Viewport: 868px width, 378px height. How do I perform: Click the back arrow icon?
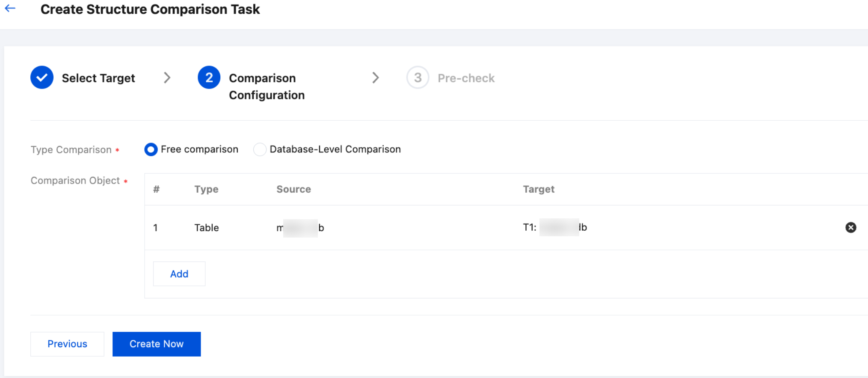coord(10,9)
